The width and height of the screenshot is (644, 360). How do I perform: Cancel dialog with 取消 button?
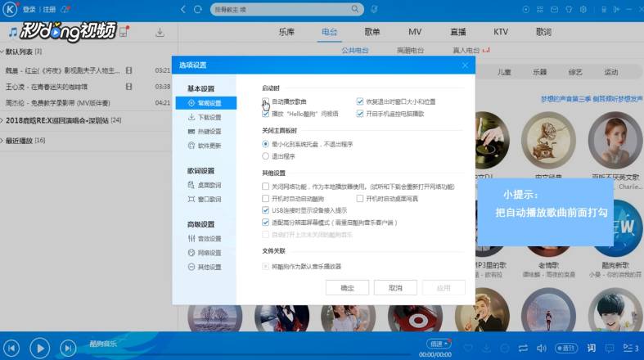395,288
